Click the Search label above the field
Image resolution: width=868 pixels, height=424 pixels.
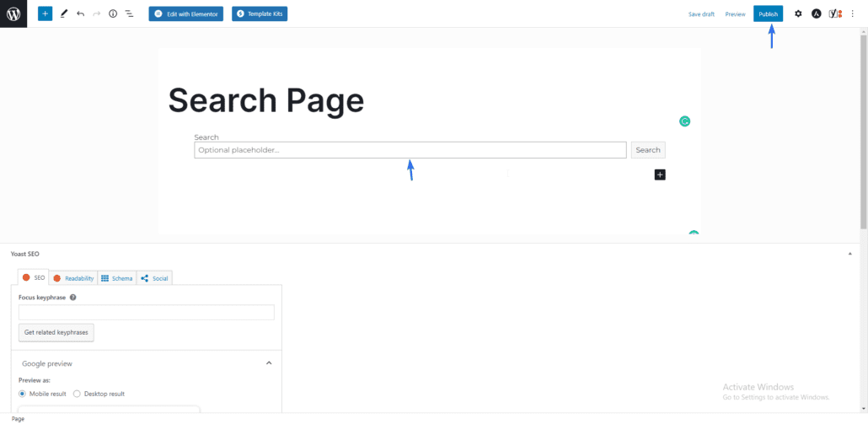pyautogui.click(x=206, y=137)
